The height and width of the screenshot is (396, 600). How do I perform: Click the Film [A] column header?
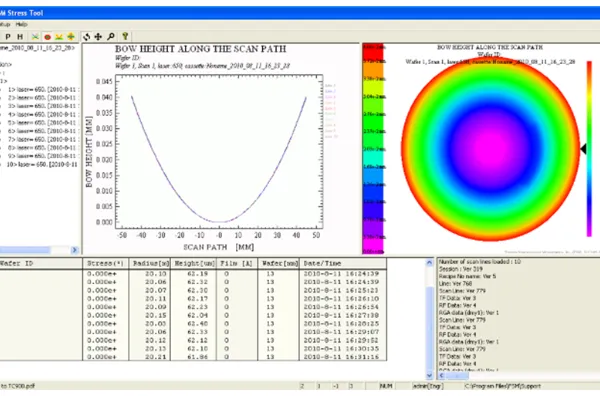point(237,263)
